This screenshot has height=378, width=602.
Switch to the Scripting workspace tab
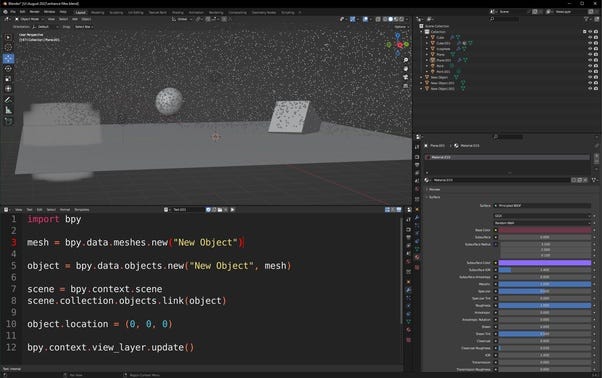288,12
